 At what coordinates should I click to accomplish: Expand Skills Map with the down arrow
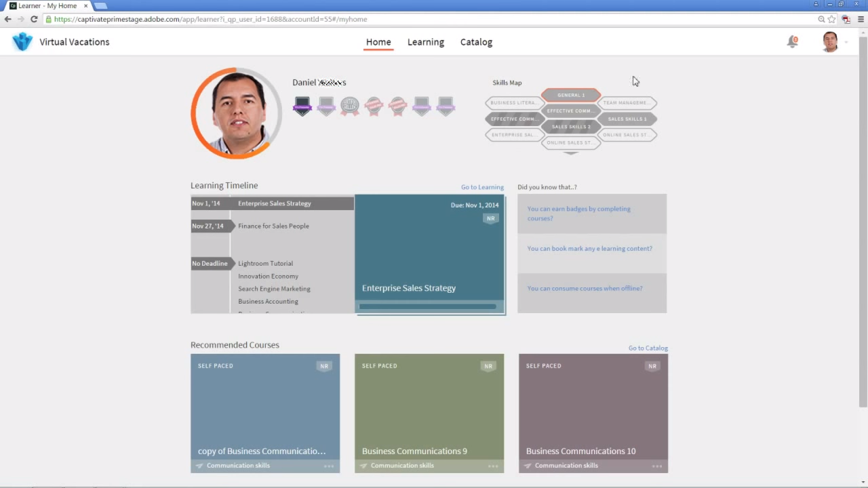pyautogui.click(x=571, y=153)
